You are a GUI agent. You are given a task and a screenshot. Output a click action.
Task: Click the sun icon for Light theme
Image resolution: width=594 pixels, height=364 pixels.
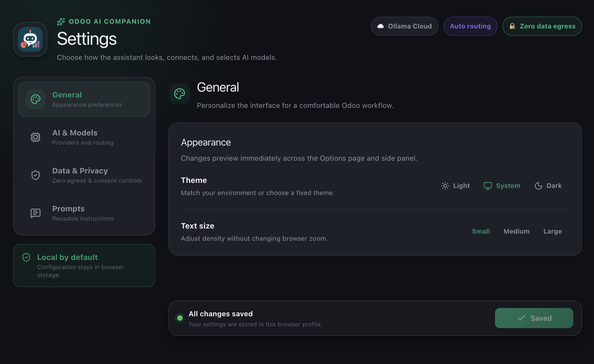(445, 186)
